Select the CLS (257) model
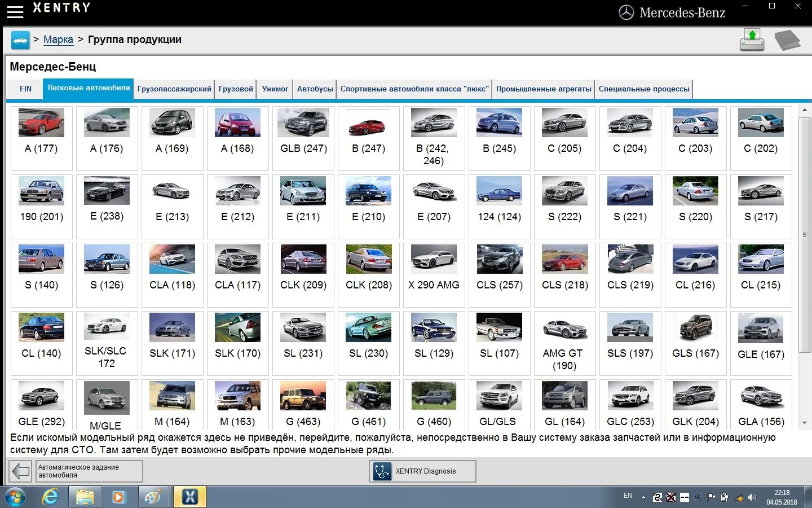This screenshot has width=812, height=508. click(x=499, y=275)
